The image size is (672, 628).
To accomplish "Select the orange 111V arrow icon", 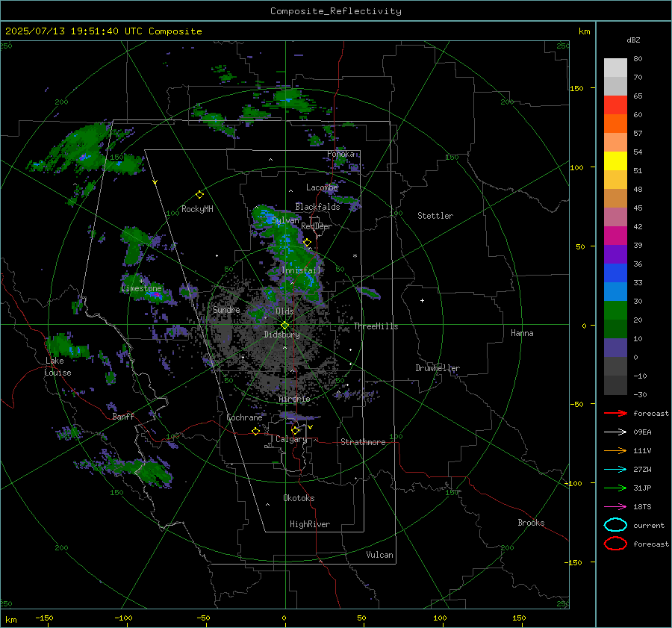I will coord(615,450).
